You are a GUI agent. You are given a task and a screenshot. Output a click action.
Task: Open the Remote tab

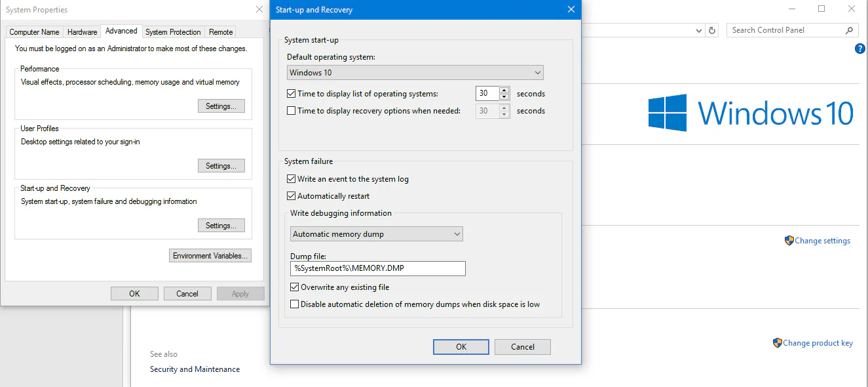(221, 31)
